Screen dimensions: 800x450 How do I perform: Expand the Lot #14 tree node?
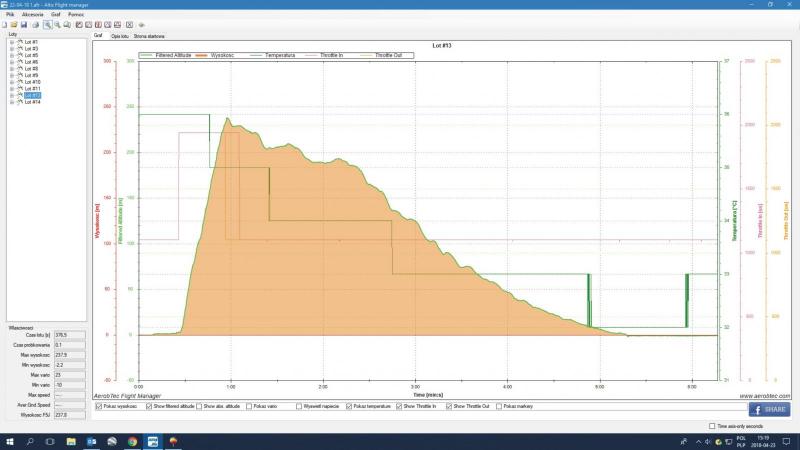pyautogui.click(x=11, y=102)
